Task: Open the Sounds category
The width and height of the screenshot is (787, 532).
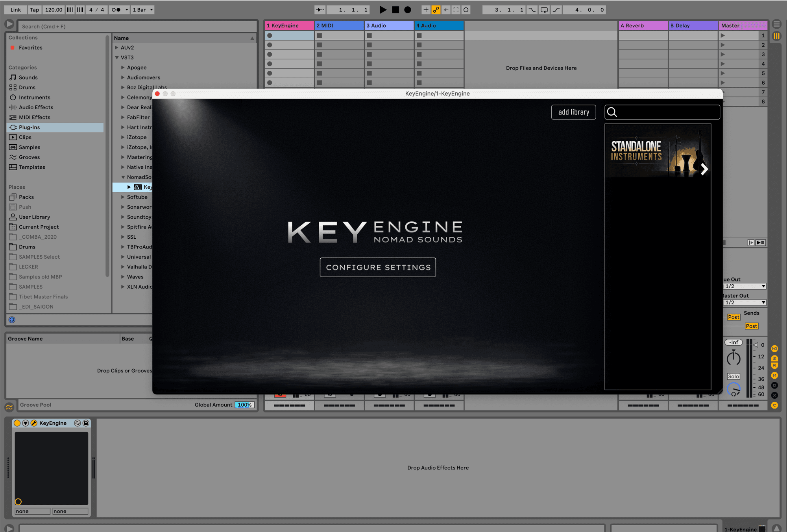Action: (x=28, y=77)
